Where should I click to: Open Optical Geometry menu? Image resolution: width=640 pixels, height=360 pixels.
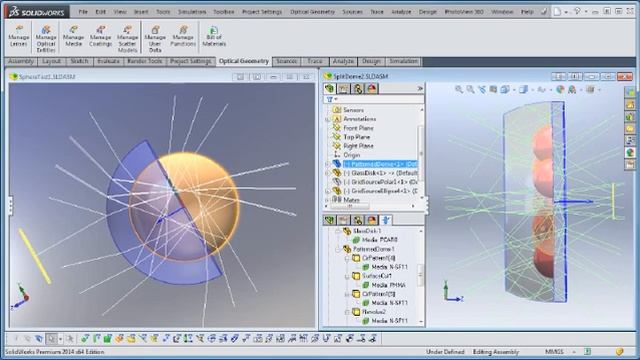pyautogui.click(x=312, y=12)
